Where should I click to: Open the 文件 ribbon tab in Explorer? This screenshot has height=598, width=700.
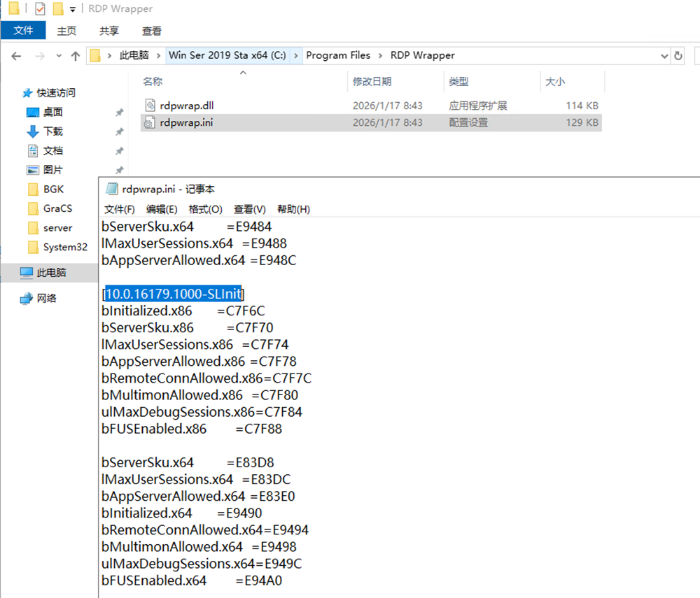[23, 31]
